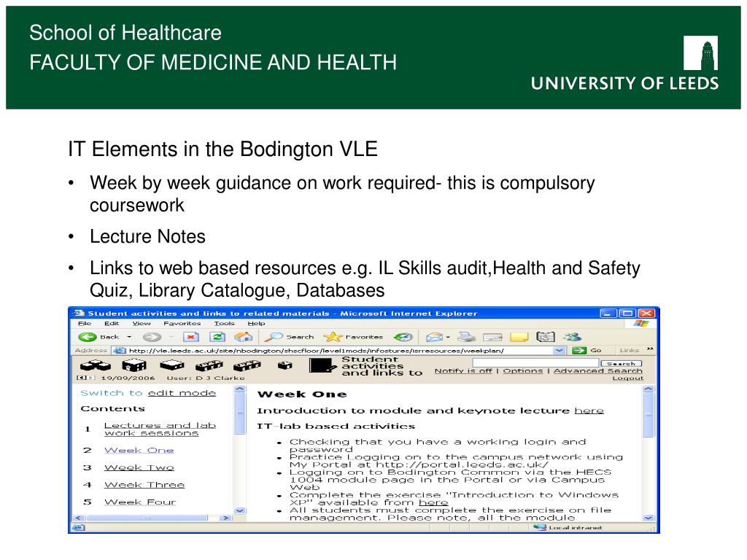This screenshot has width=747, height=560.
Task: Click the fourth Bodington suite icon
Action: pyautogui.click(x=209, y=365)
